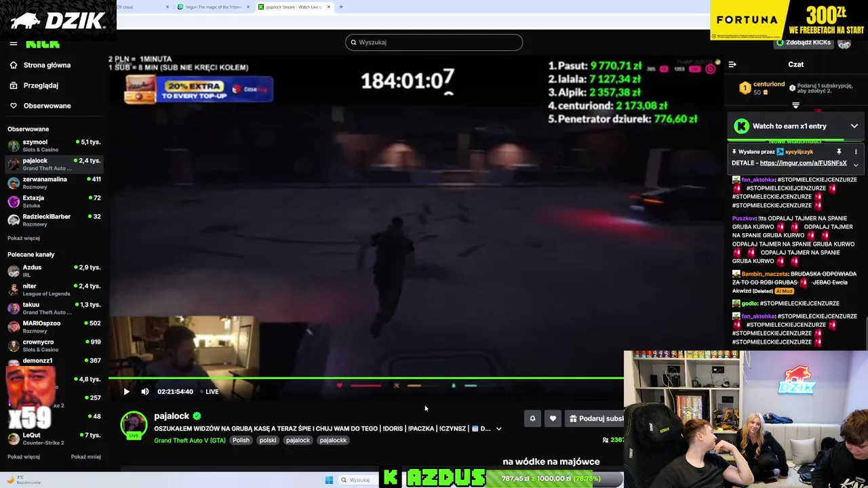Open Azdus recommended channel
The width and height of the screenshot is (868, 488).
pyautogui.click(x=54, y=271)
